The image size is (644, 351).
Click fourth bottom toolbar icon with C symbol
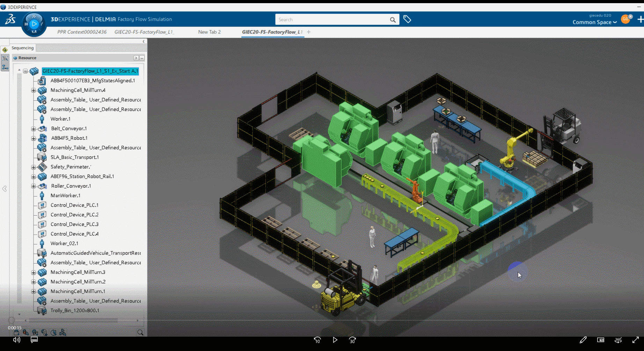(44, 332)
